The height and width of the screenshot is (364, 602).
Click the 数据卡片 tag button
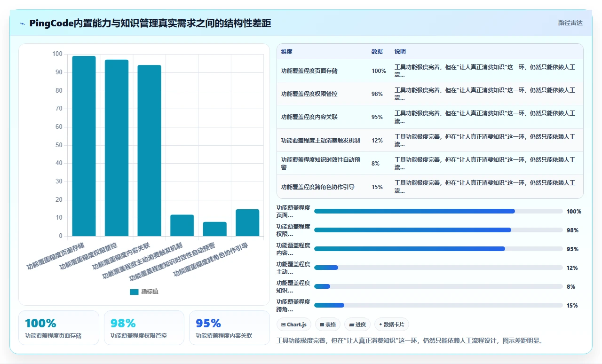coord(392,324)
